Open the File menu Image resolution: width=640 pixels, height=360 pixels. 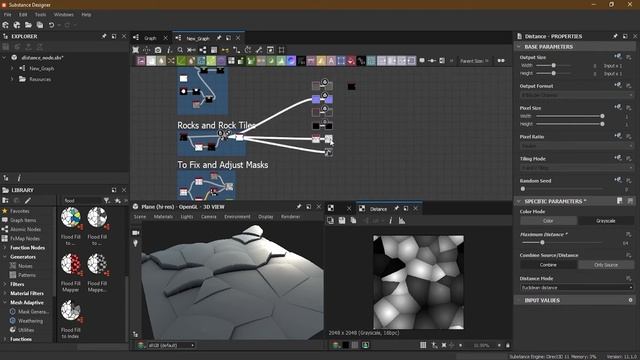pos(7,15)
